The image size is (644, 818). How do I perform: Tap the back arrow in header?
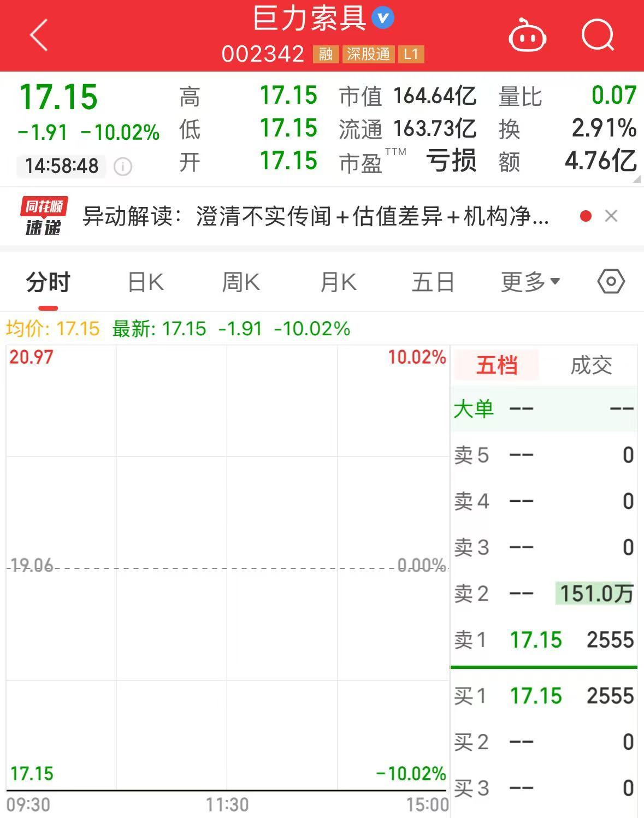39,35
